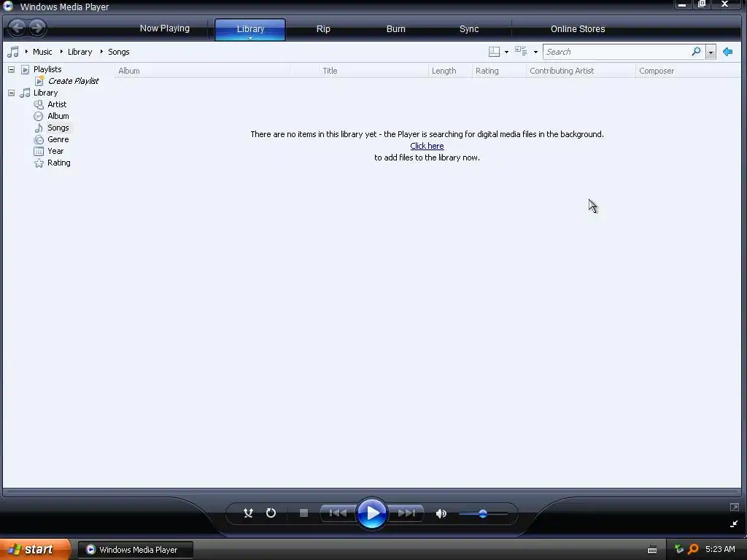Sort by the Title column header

373,71
